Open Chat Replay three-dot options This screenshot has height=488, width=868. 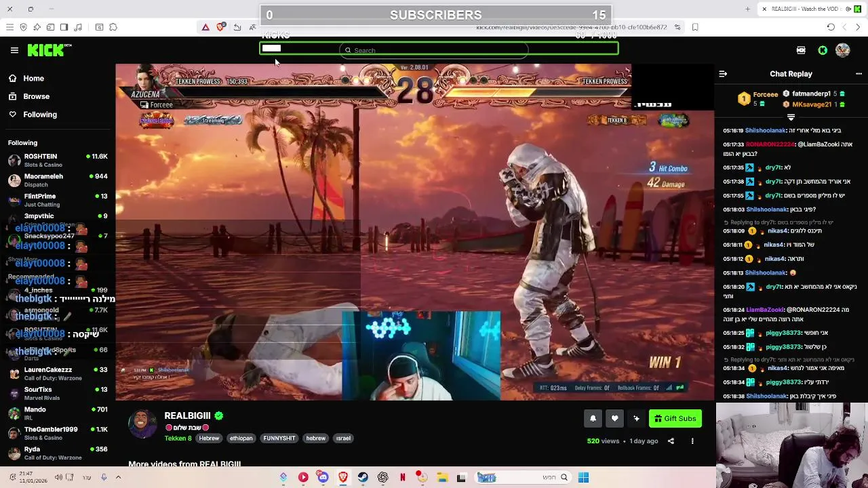coord(859,74)
